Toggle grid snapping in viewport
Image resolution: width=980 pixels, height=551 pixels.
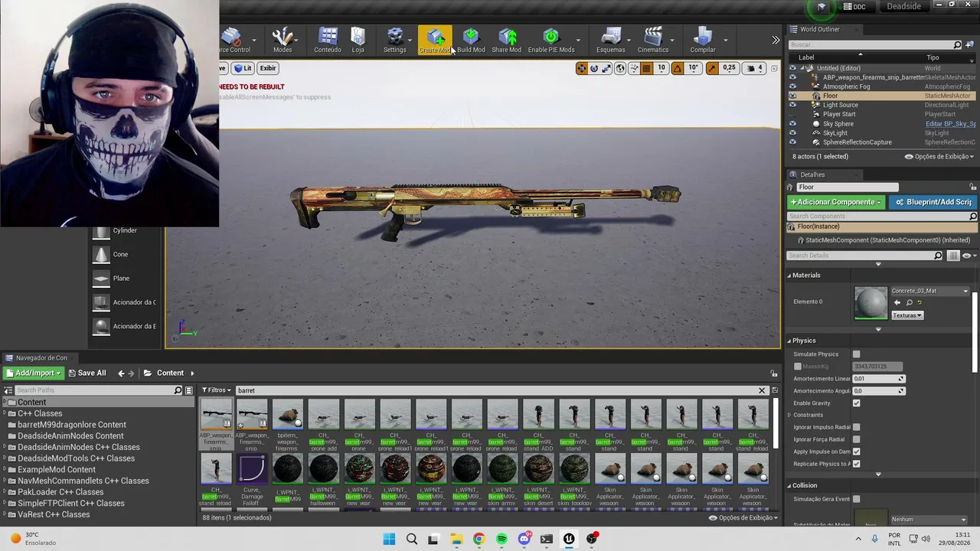tap(646, 68)
